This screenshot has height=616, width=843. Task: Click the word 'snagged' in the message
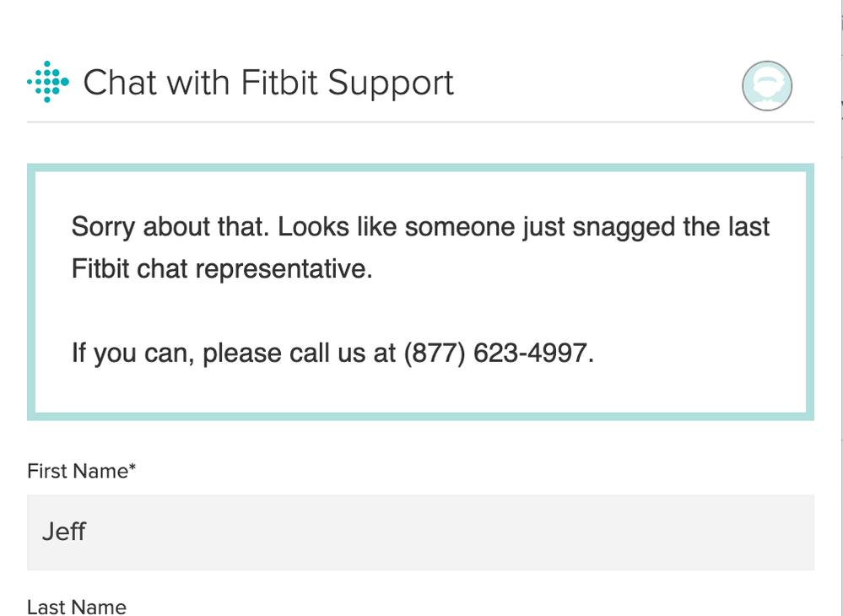pos(624,228)
